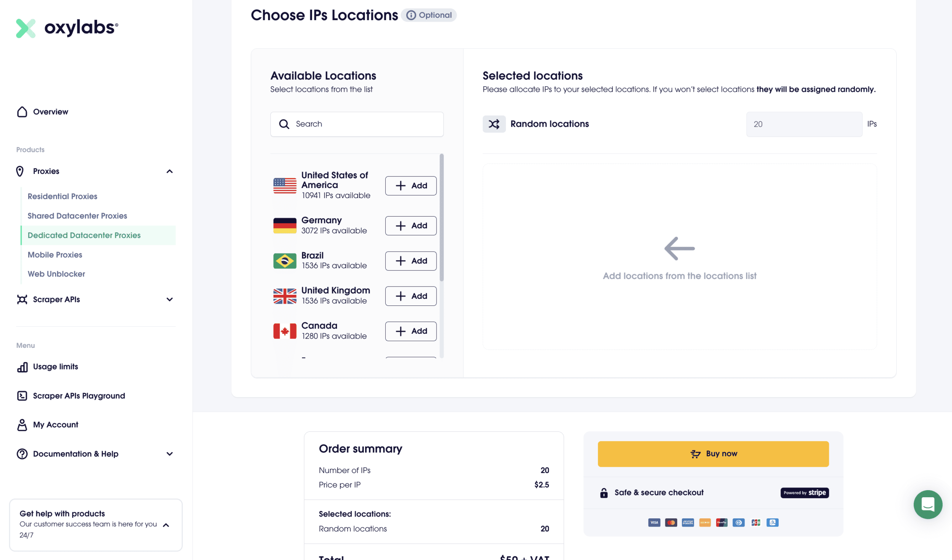Click the Optional info icon
952x560 pixels.
click(x=411, y=15)
